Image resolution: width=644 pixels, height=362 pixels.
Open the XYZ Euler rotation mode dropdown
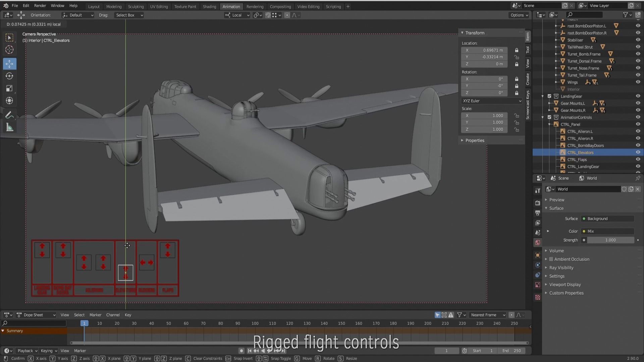click(491, 101)
